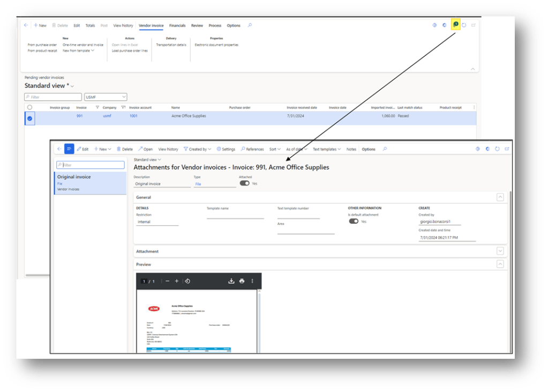Viewport: 548px width, 392px height.
Task: Zoom in on the PDF preview
Action: (177, 281)
